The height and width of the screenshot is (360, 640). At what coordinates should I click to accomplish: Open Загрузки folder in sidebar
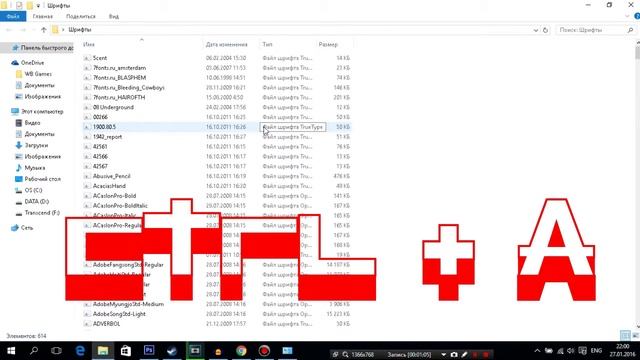point(36,145)
